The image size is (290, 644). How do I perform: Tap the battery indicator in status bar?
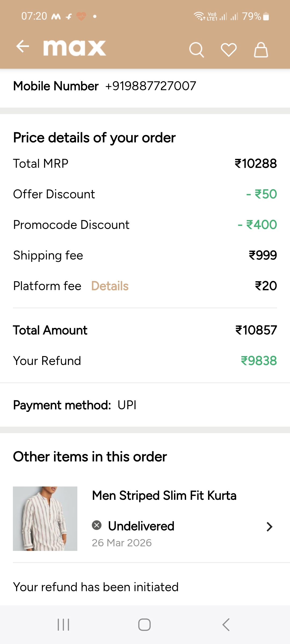click(x=266, y=17)
